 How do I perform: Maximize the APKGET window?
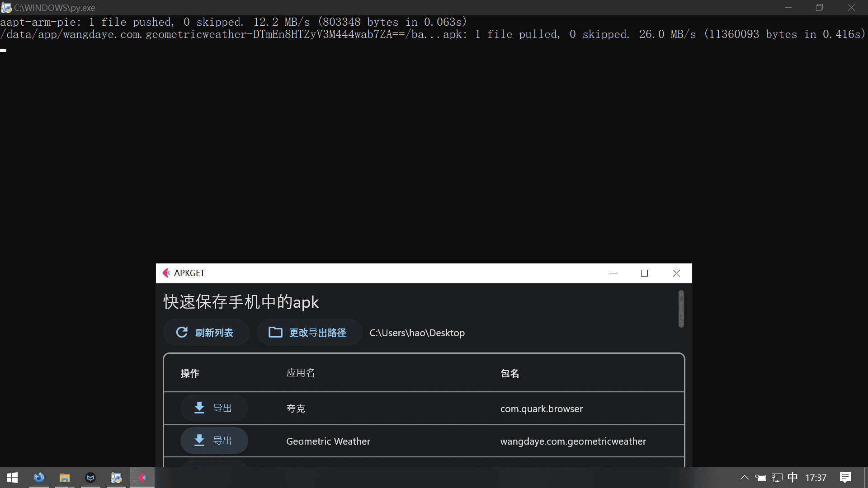644,273
